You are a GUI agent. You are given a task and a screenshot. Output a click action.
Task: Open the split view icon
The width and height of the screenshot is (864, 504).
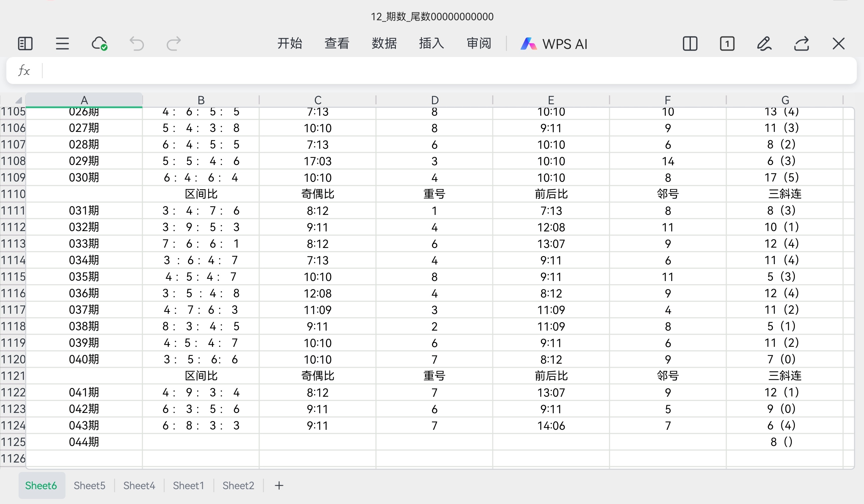click(x=690, y=44)
